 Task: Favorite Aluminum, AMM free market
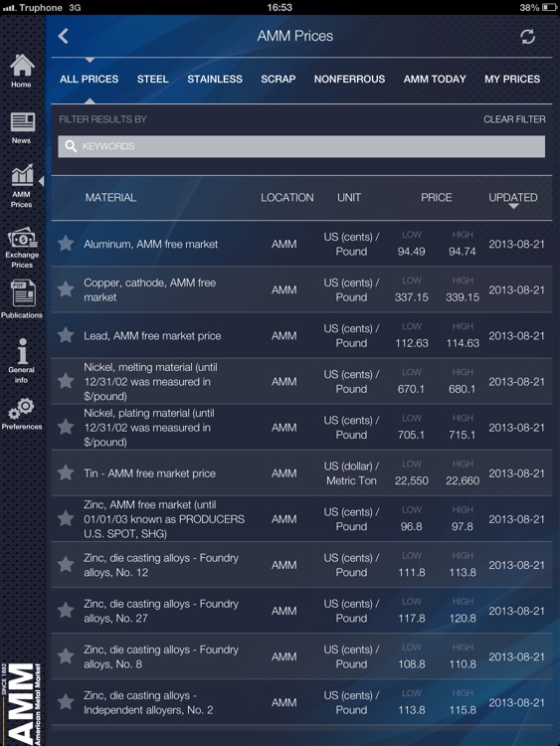(x=66, y=244)
